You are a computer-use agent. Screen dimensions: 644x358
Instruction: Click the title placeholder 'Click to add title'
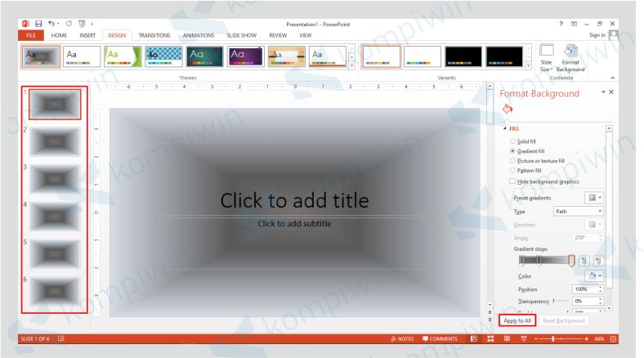[294, 200]
